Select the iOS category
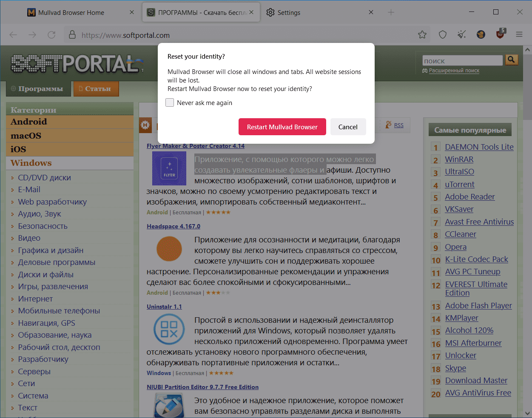The width and height of the screenshot is (532, 418). click(x=70, y=149)
